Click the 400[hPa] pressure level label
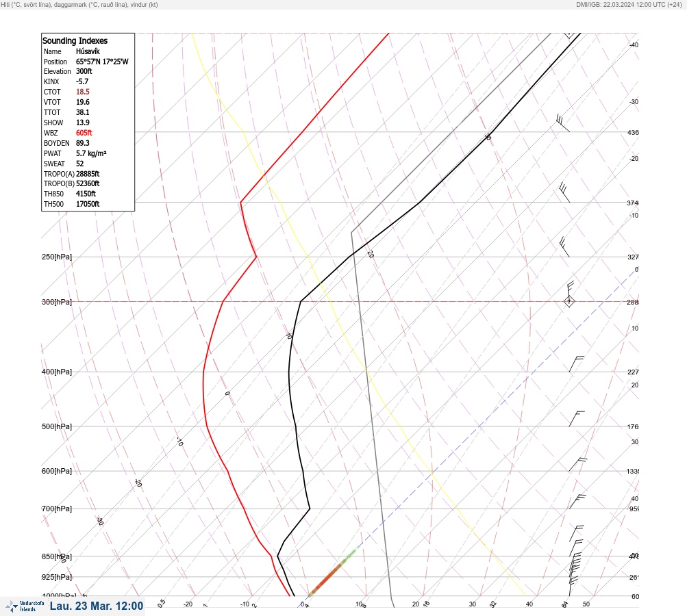This screenshot has width=687, height=616. tap(57, 372)
